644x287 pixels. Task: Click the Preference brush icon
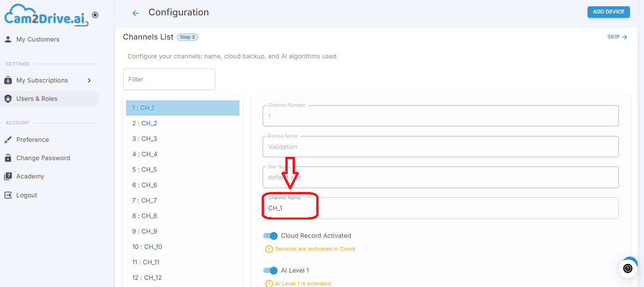pyautogui.click(x=8, y=139)
